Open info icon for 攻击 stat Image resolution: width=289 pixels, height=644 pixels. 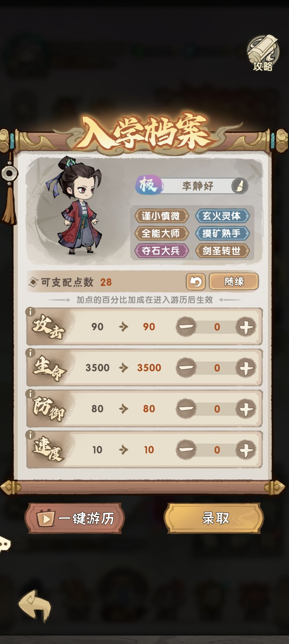coord(31,312)
